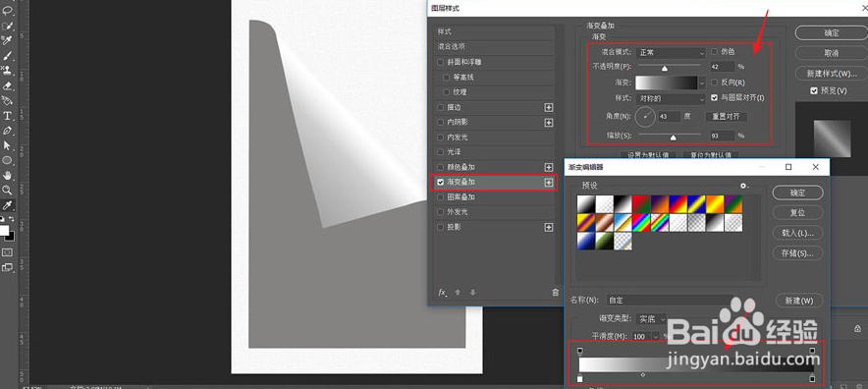This screenshot has height=389, width=868.
Task: Click 复位 in Gradient Editor
Action: [x=797, y=213]
